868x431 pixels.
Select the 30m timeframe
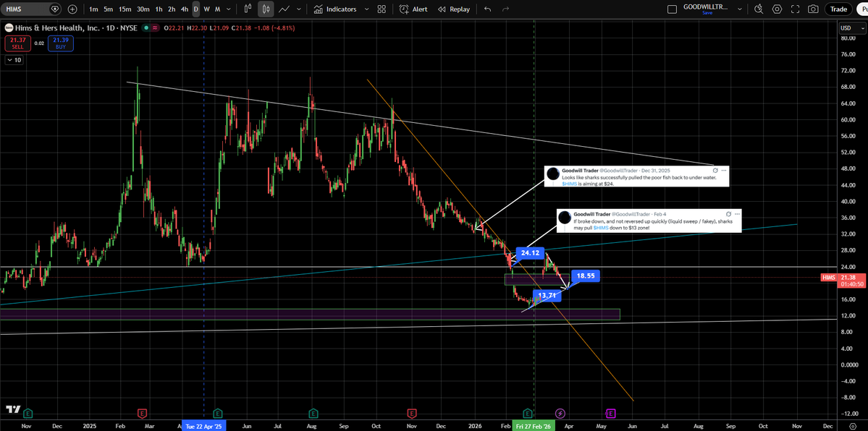point(143,9)
